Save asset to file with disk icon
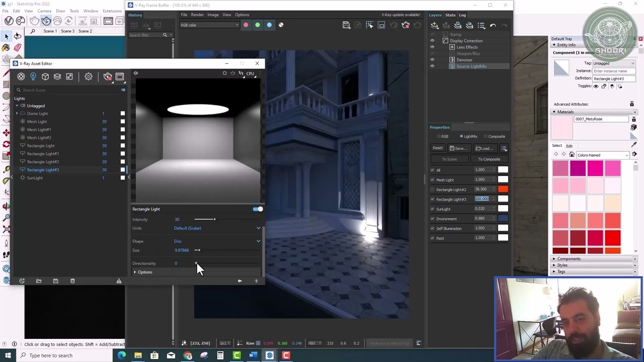Viewport: 644px width, 362px height. tap(55, 281)
